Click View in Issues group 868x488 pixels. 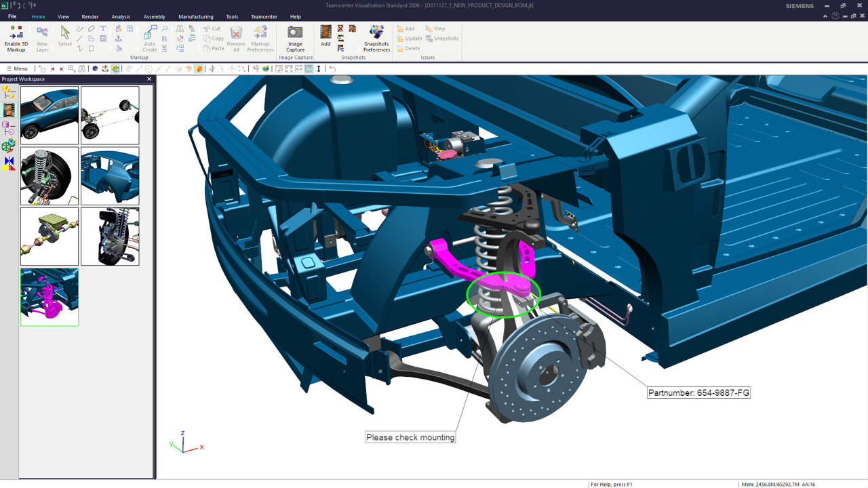[435, 28]
